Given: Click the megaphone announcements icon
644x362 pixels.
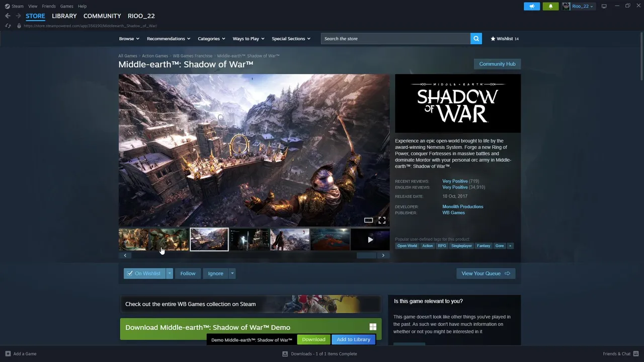Looking at the screenshot, I should pos(532,6).
